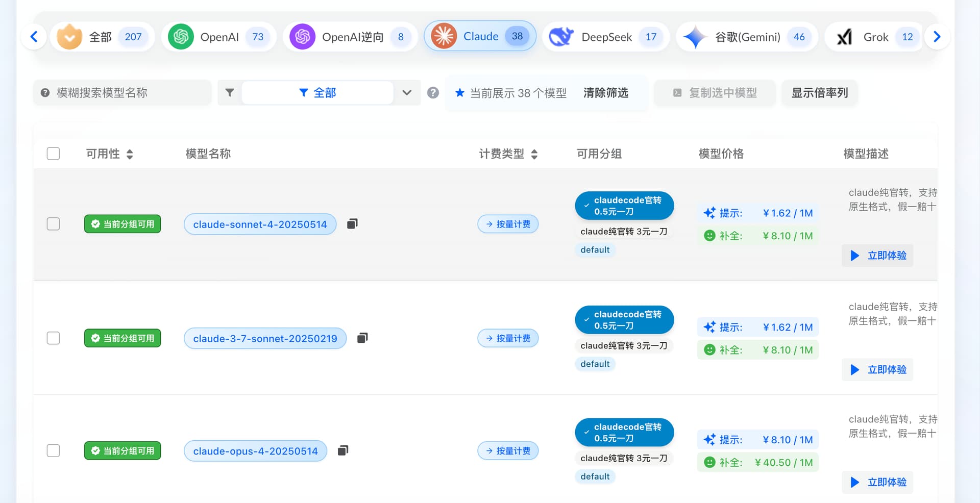Check the claude-sonnet-4-20250514 row checkbox
Image resolution: width=980 pixels, height=503 pixels.
[53, 224]
